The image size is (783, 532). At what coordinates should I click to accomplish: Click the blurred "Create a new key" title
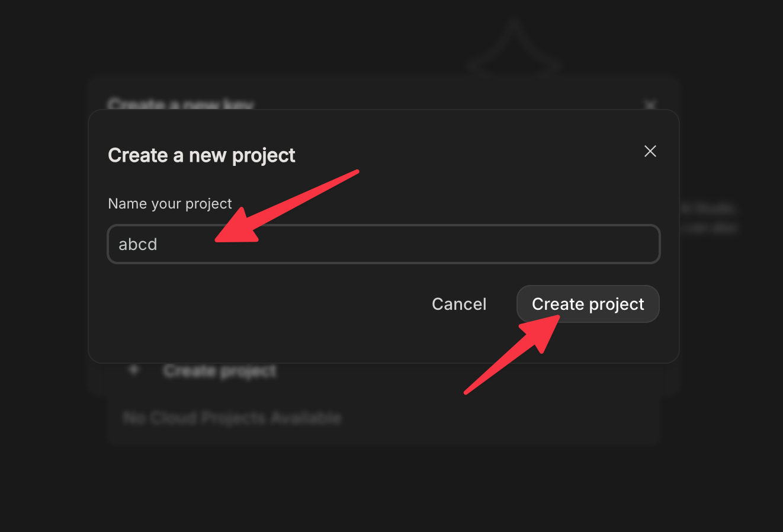(x=181, y=105)
